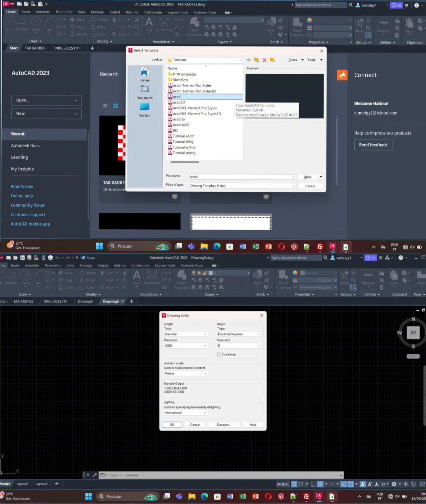Click the Back arrow in Select Template

[248, 60]
